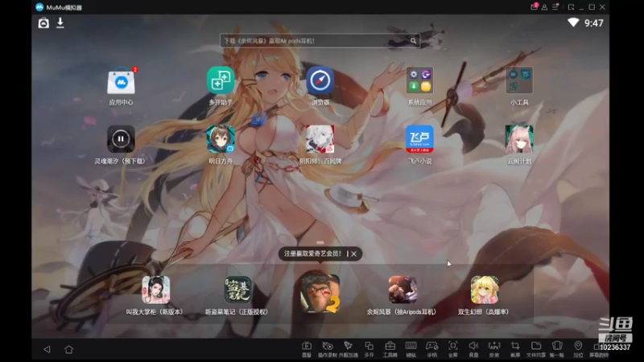The width and height of the screenshot is (644, 362).
Task: Toggle 全屏 fullscreen mode
Action: point(452,348)
